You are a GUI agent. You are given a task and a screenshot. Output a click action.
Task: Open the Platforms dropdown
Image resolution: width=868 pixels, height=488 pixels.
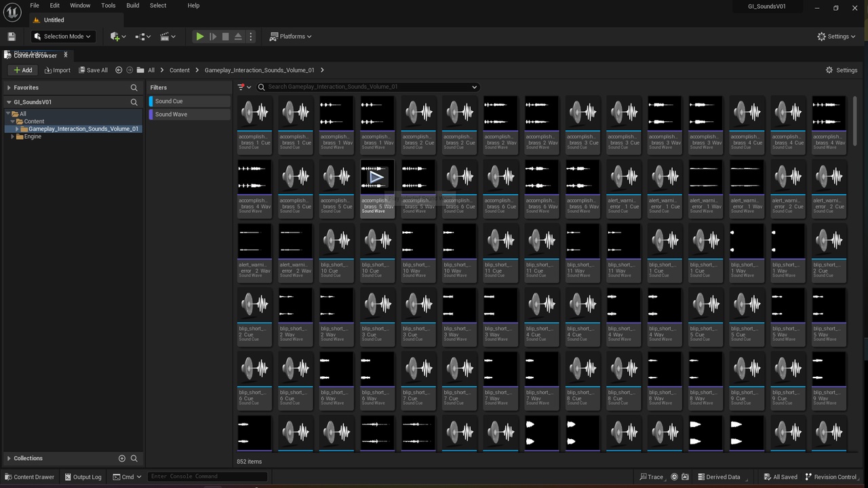(x=290, y=37)
